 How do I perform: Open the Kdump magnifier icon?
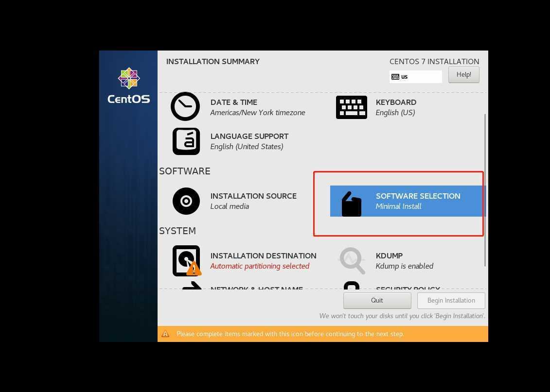pos(352,261)
